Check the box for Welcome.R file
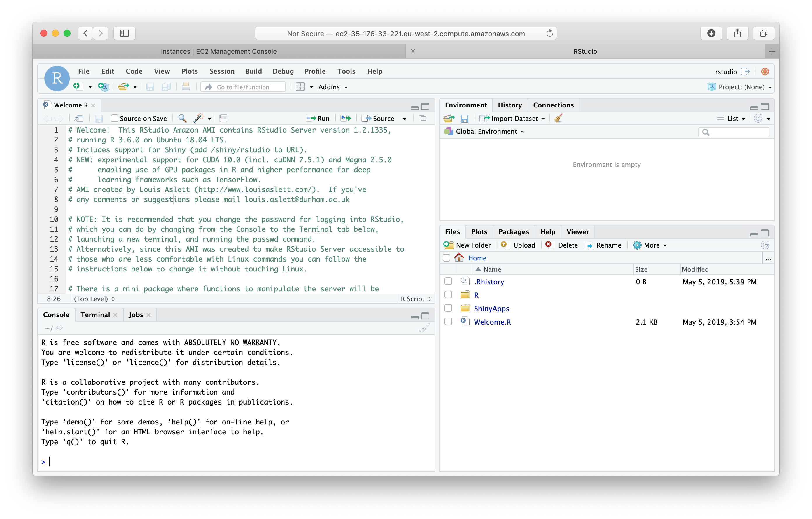The image size is (812, 519). pyautogui.click(x=448, y=322)
